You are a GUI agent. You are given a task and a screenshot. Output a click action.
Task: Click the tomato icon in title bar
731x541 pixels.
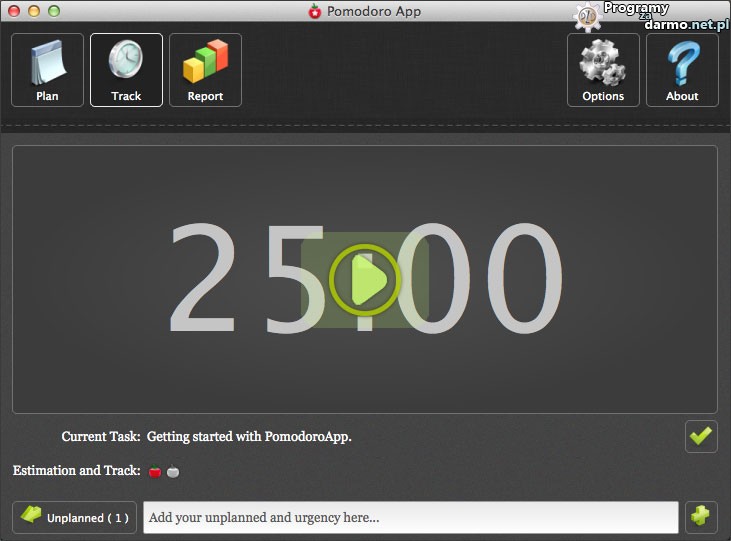click(315, 12)
